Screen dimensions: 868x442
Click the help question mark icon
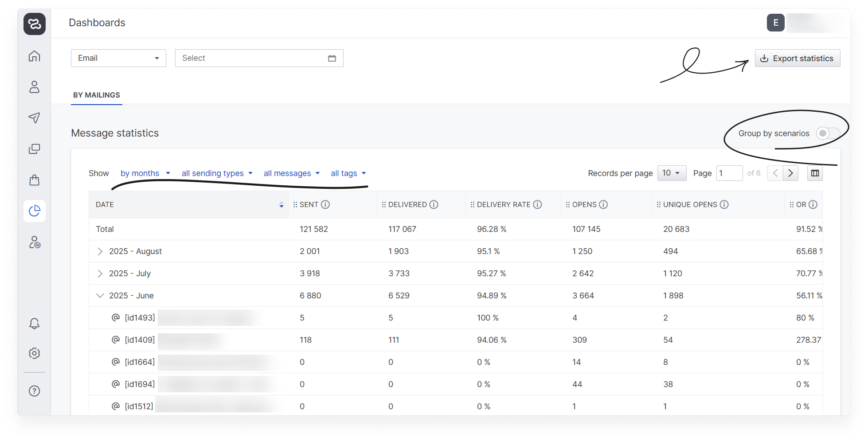point(34,391)
